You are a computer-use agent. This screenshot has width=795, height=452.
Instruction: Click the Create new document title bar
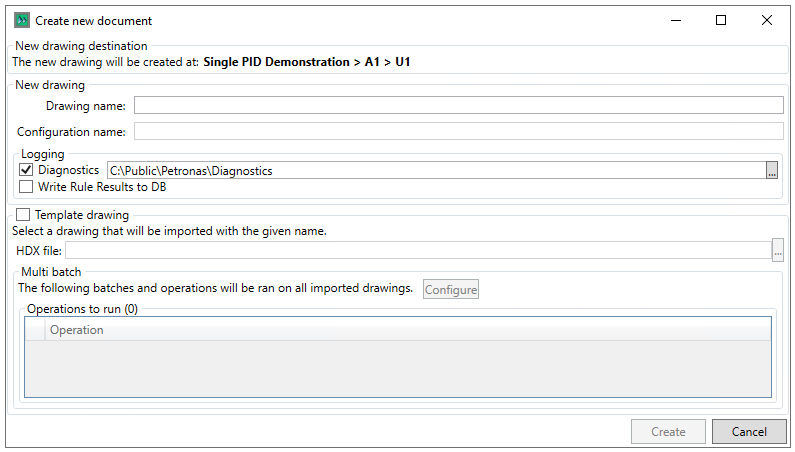coord(350,20)
